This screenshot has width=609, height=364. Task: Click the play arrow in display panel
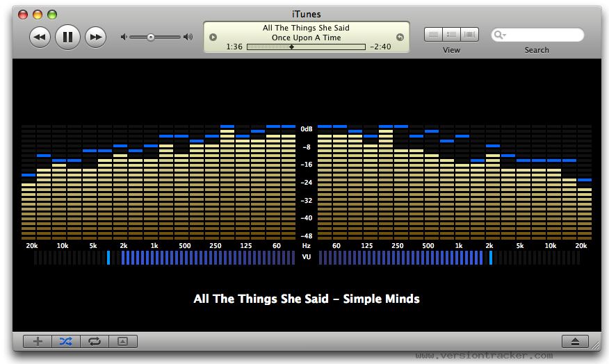213,38
